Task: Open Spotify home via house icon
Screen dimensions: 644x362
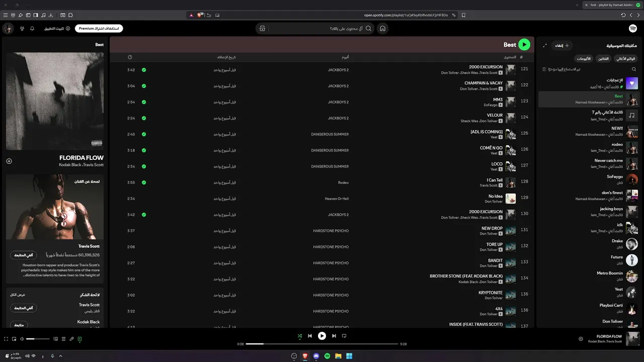Action: coord(382,29)
